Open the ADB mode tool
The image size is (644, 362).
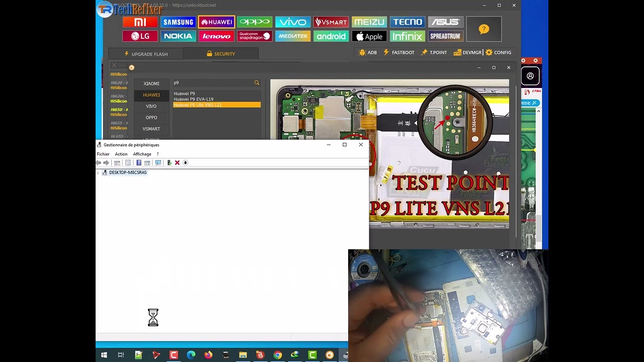pos(368,52)
